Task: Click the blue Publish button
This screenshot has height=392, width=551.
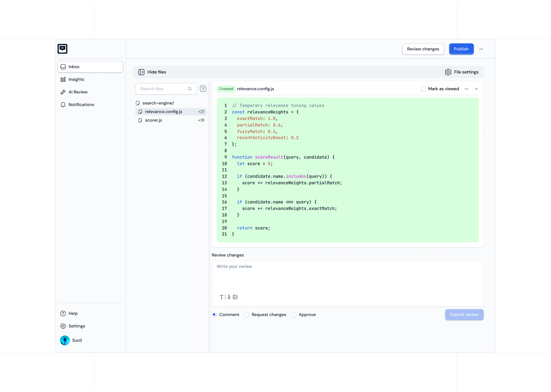Action: [x=461, y=49]
